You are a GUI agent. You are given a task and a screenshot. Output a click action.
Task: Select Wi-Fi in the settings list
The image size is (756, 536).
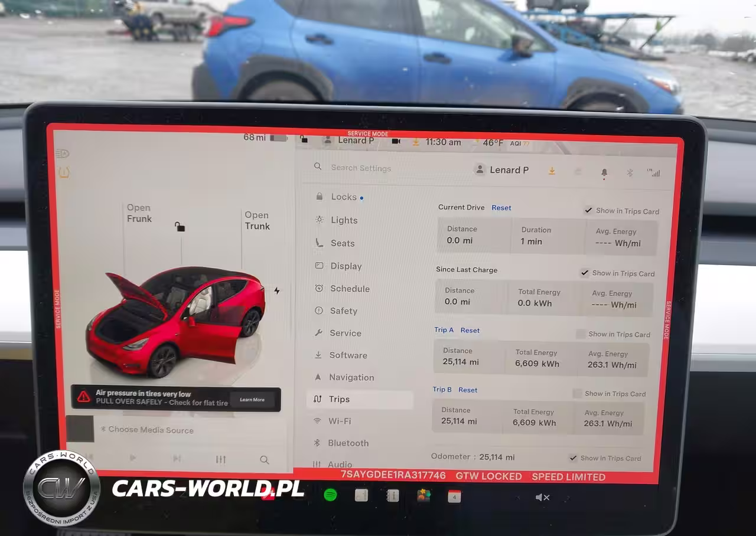[x=339, y=421]
